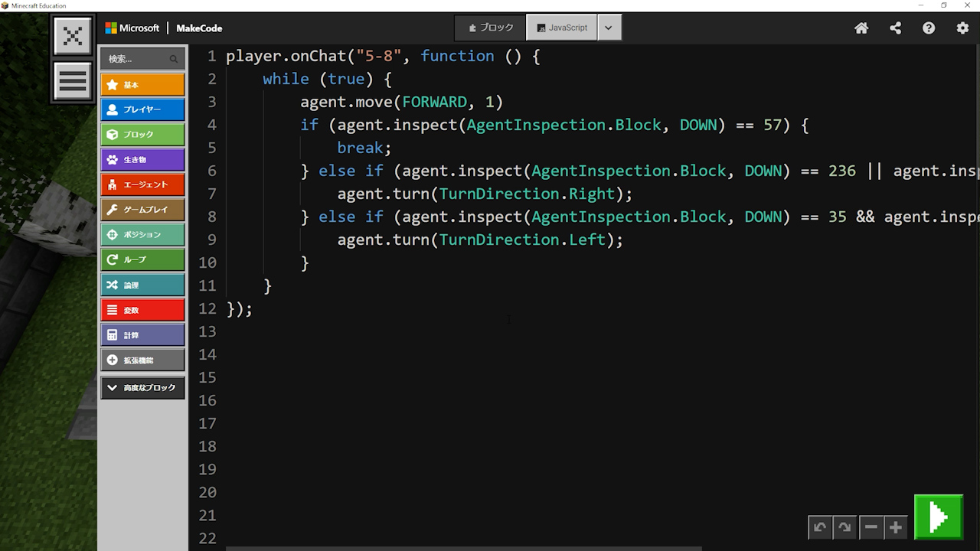Click the Undo arrow button
This screenshot has width=980, height=551.
click(x=820, y=527)
